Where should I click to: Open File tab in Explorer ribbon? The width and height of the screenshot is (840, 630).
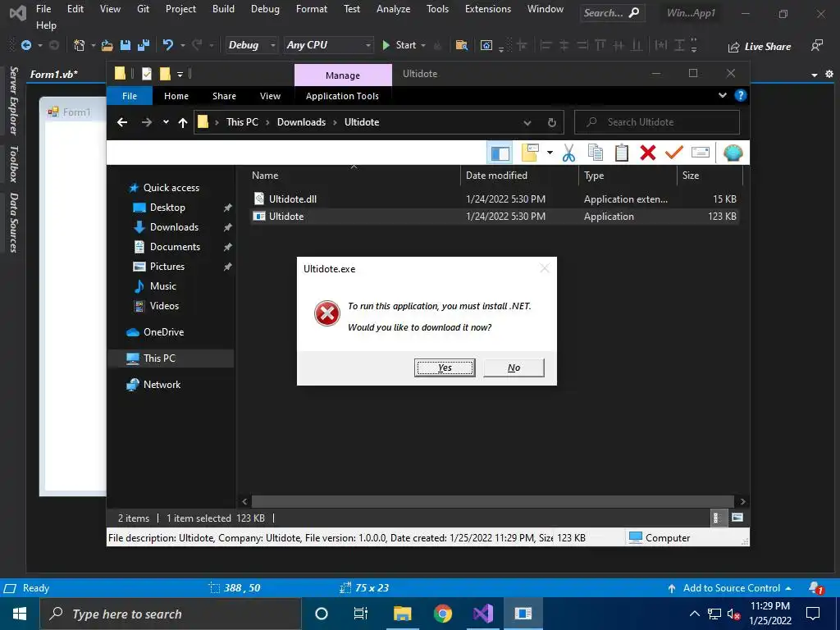(x=130, y=96)
